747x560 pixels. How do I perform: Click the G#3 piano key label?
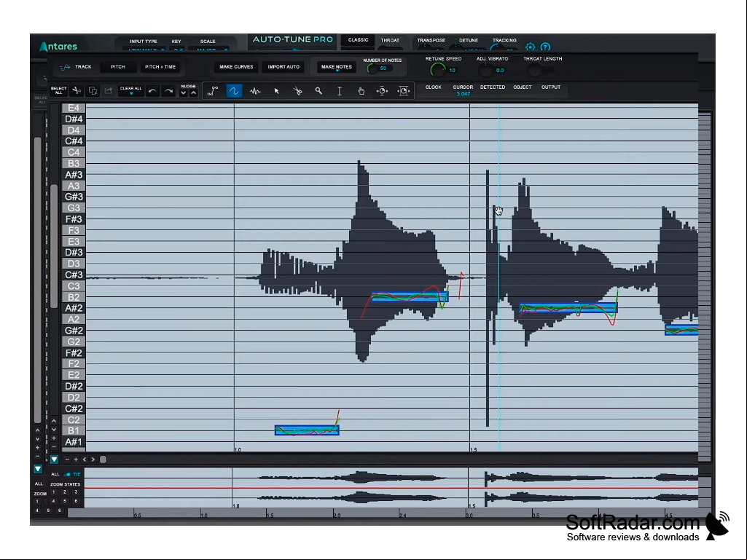tap(74, 197)
